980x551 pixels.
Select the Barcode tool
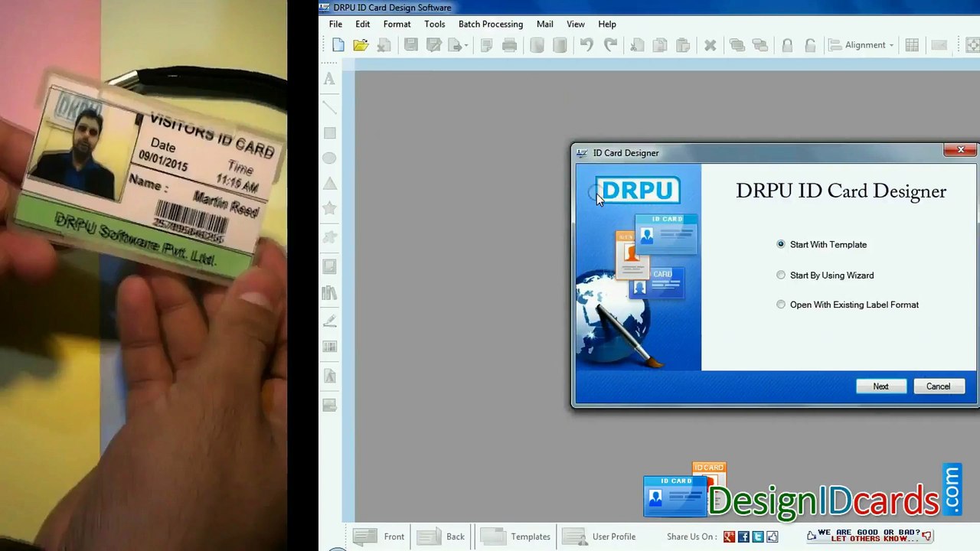click(329, 347)
